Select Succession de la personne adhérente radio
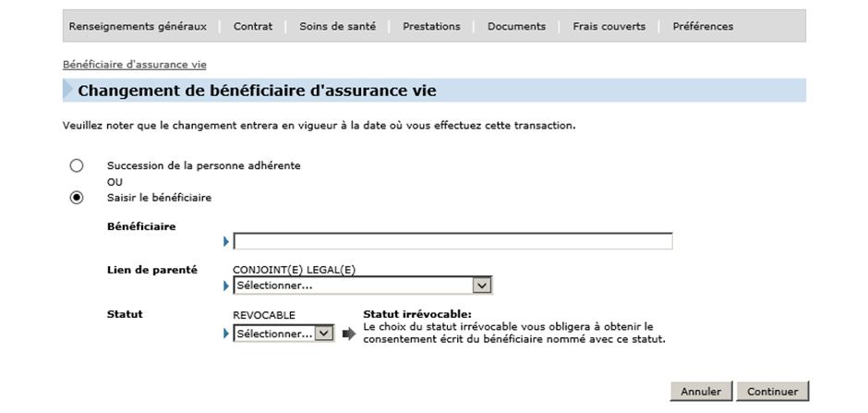Viewport: 868px width, 413px height. 77,165
